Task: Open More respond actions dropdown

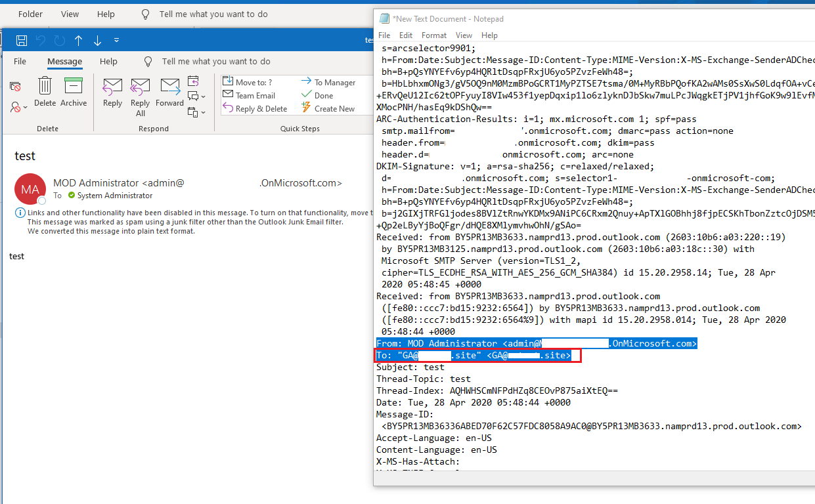Action: pos(196,112)
